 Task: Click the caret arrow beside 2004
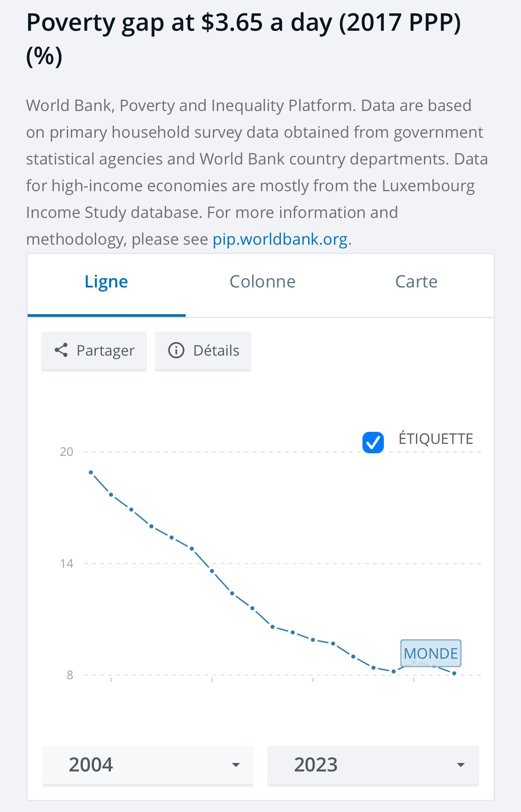(x=236, y=765)
